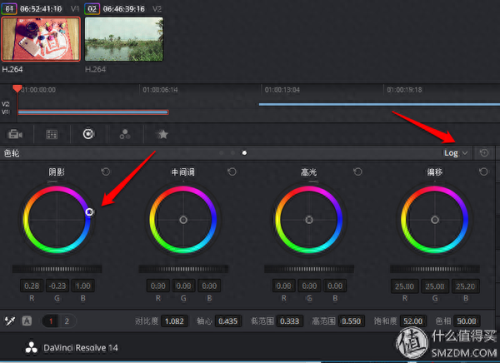Image resolution: width=500 pixels, height=363 pixels.
Task: Click Midtone blue value field
Action: coord(209,286)
